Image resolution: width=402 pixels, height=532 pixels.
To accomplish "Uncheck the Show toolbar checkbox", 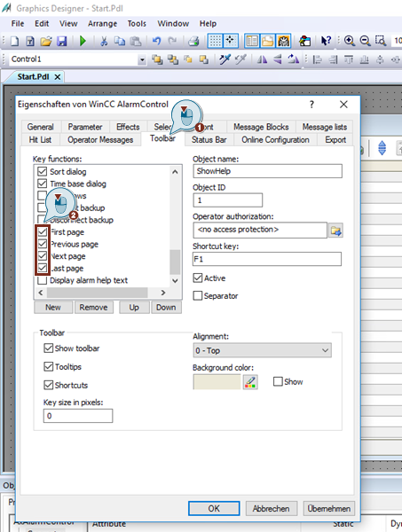I will (49, 348).
